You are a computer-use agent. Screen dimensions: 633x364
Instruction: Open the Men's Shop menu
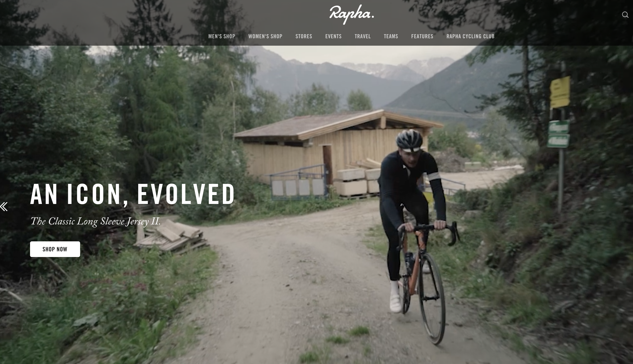coord(222,36)
